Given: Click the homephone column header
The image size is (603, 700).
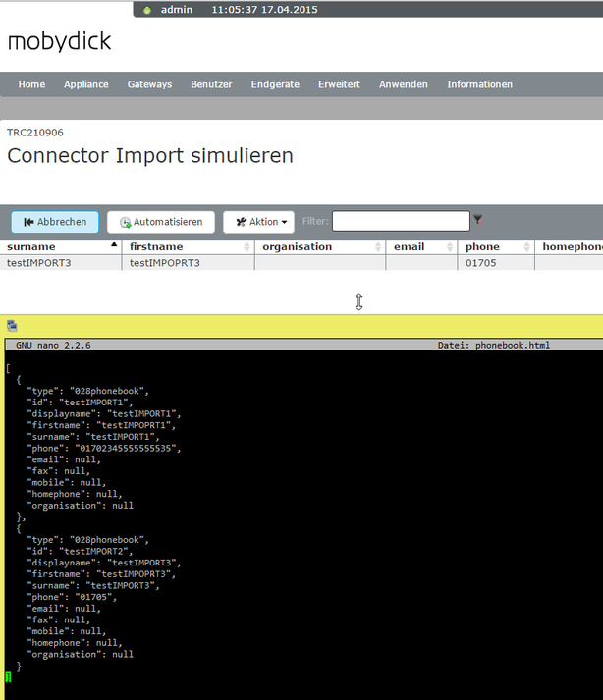Looking at the screenshot, I should [x=570, y=246].
